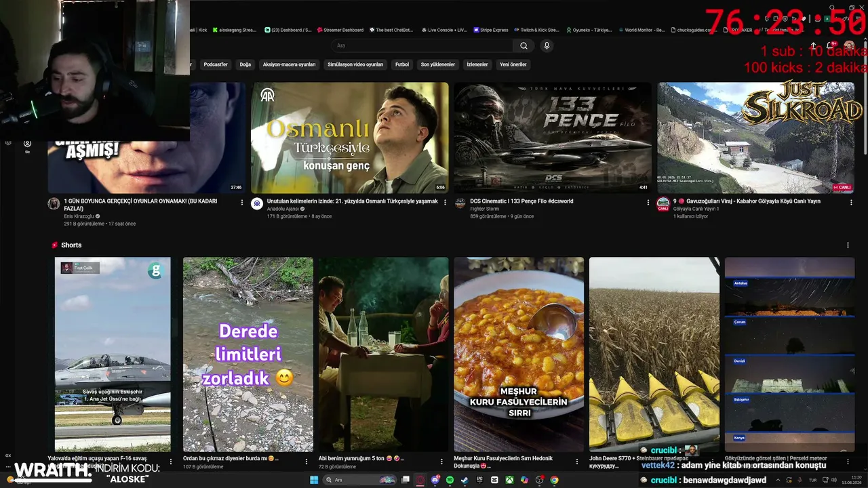Screen dimensions: 868x488
Task: Open options menu for Osmanlı Türkçesiyle video
Action: [x=446, y=202]
